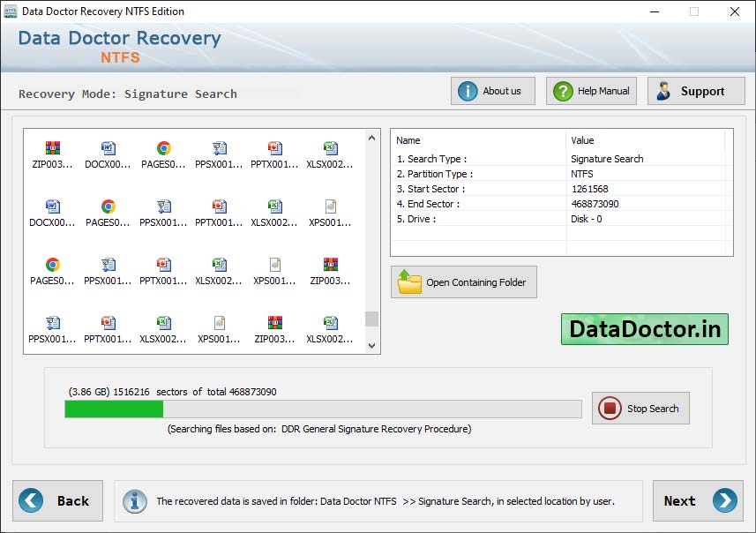The width and height of the screenshot is (756, 533).
Task: Select the PPTX001 presentation file icon
Action: pos(275,148)
